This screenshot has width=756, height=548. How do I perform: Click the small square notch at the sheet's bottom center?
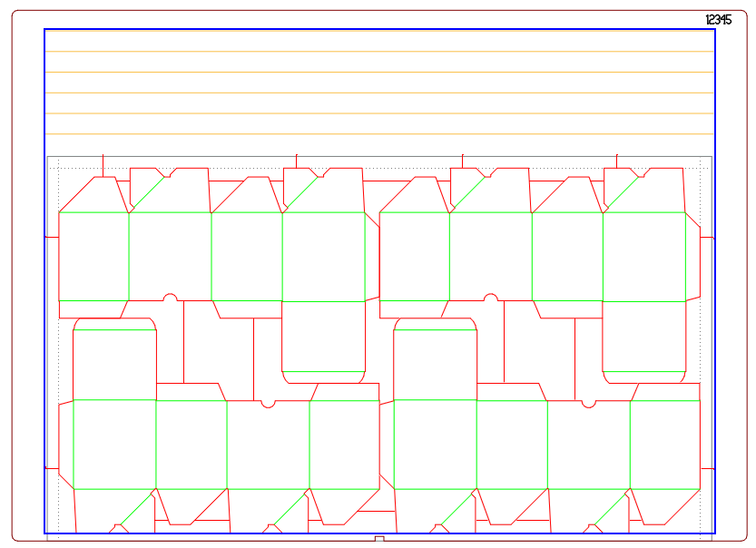tap(379, 539)
